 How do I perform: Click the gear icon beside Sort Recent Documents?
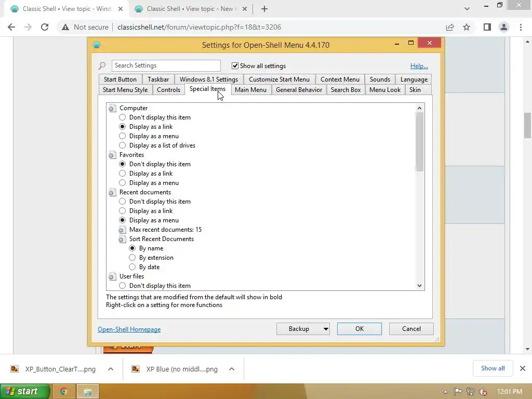pos(122,239)
